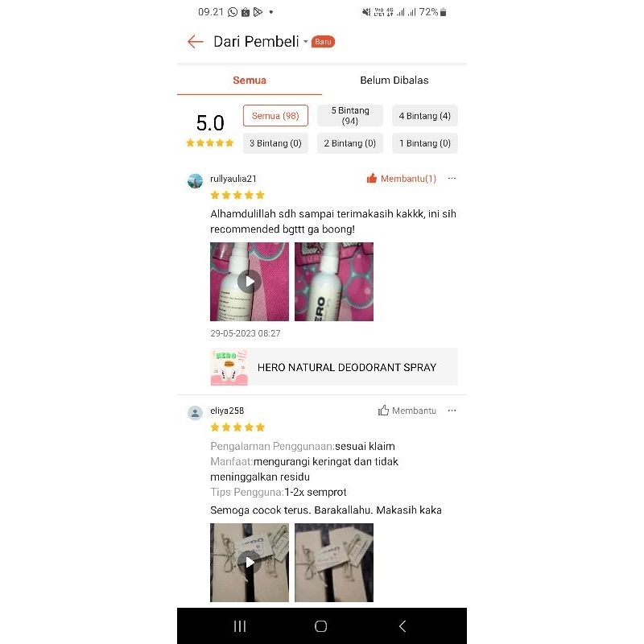Tap Android recent apps navigation icon
The image size is (644, 644).
pos(240,626)
